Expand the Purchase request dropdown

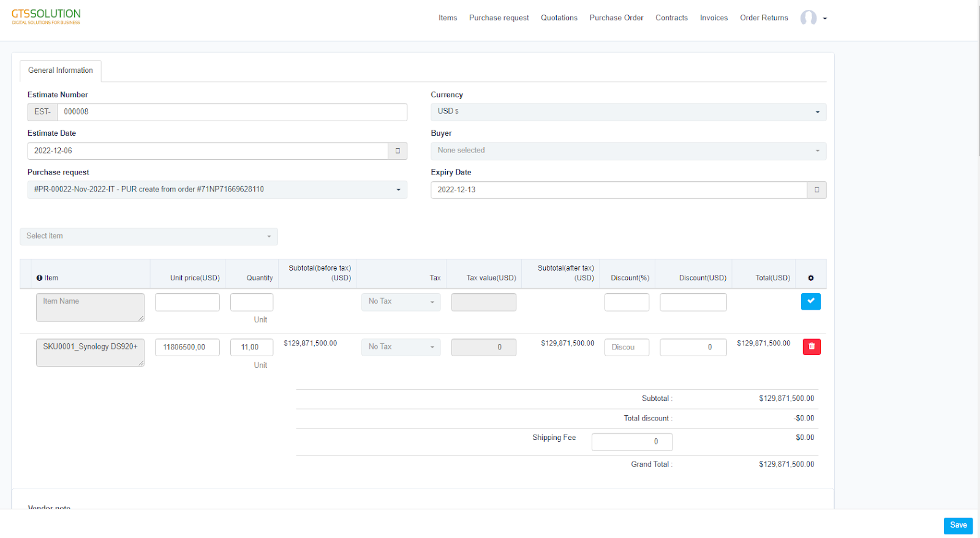tap(217, 190)
